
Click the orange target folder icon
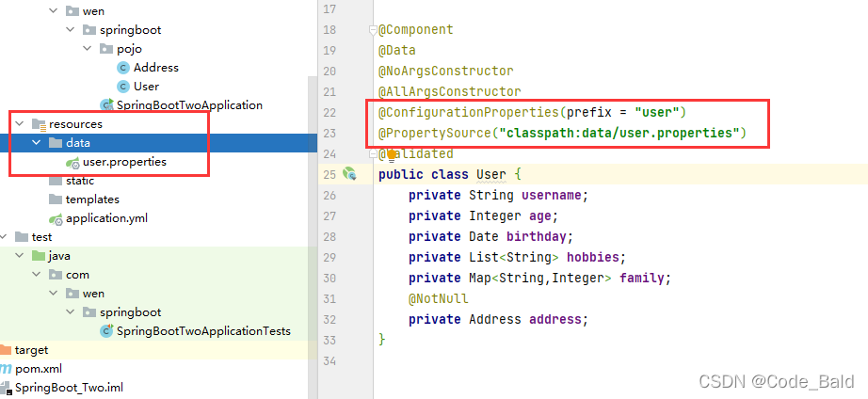point(5,350)
